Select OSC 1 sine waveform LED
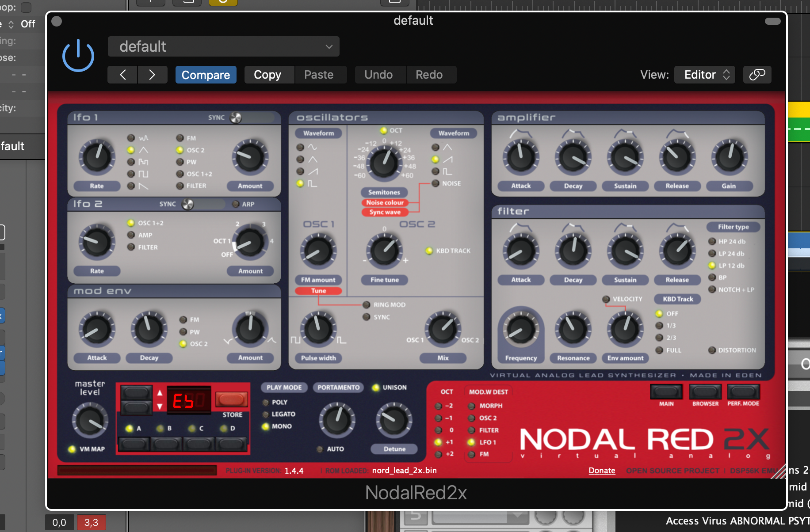The image size is (810, 532). (300, 147)
